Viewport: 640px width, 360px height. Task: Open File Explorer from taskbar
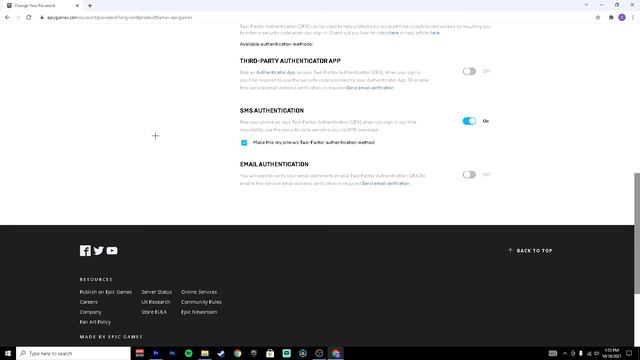click(205, 353)
